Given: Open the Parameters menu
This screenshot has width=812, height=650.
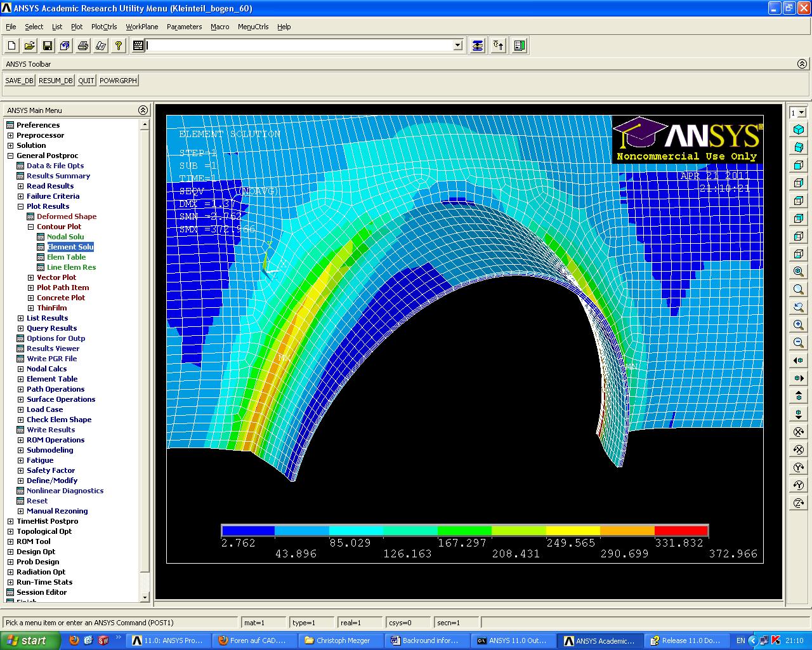Looking at the screenshot, I should pyautogui.click(x=184, y=27).
